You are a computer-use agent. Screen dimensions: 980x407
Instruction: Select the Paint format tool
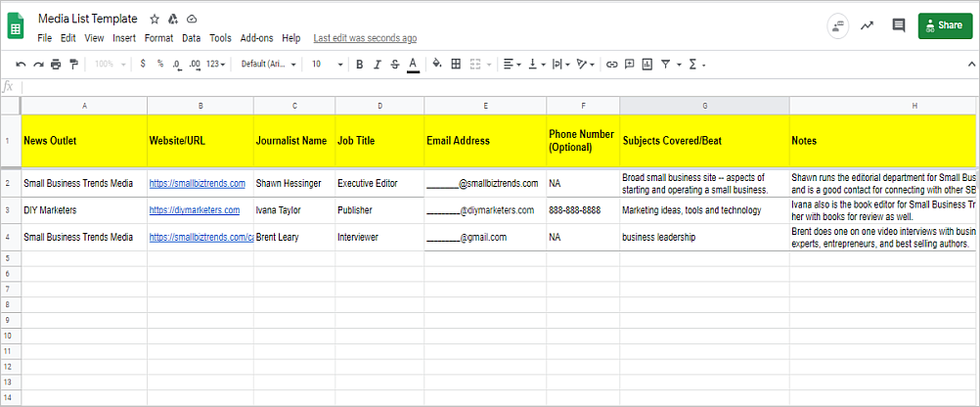(73, 64)
